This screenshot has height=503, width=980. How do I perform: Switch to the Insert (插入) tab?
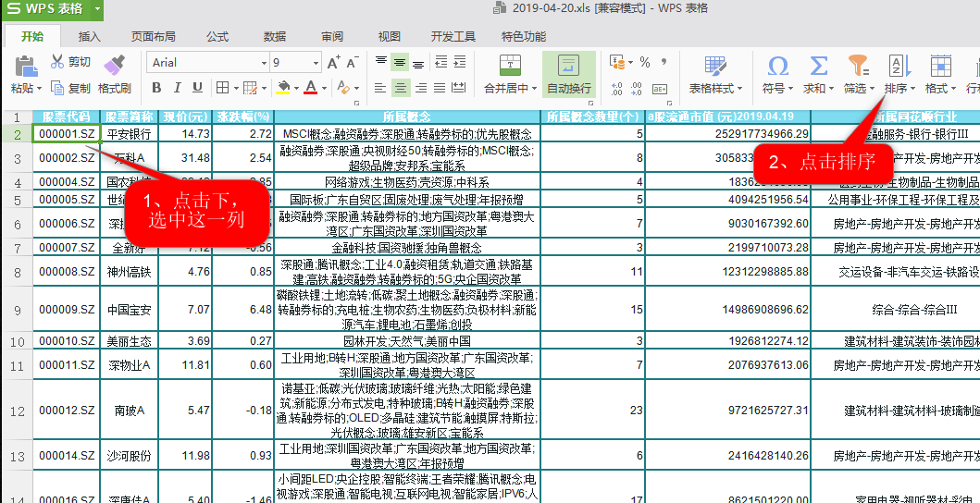pos(89,37)
